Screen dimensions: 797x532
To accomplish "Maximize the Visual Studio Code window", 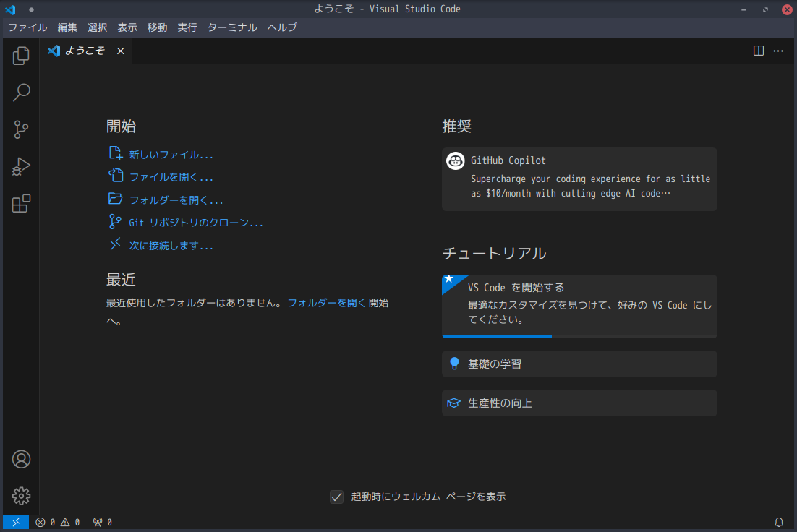I will pyautogui.click(x=765, y=9).
